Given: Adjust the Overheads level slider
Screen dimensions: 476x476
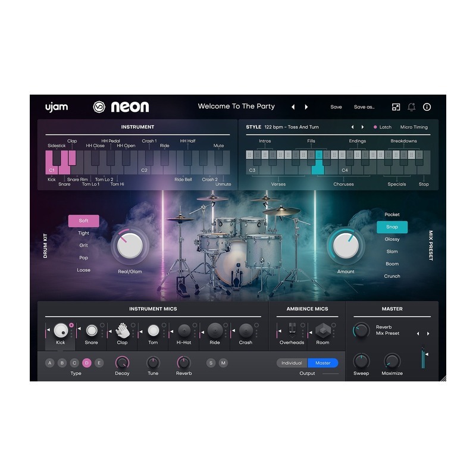Looking at the screenshot, I should (278, 331).
